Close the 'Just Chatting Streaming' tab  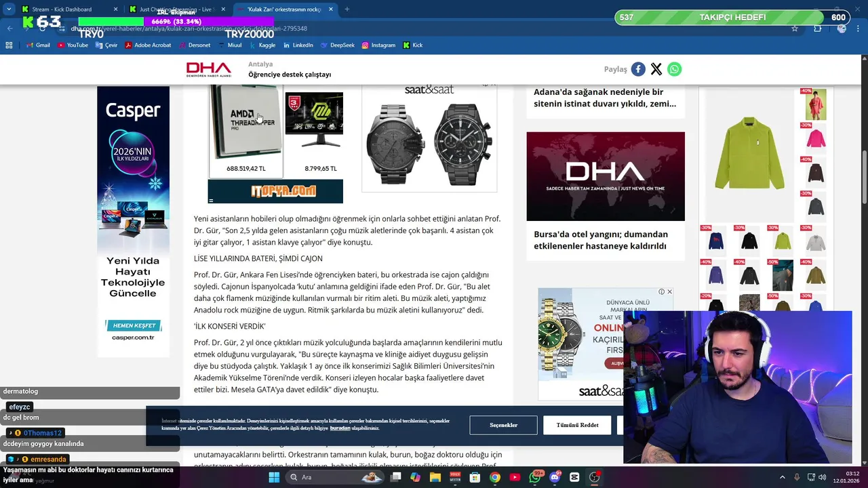pos(223,9)
